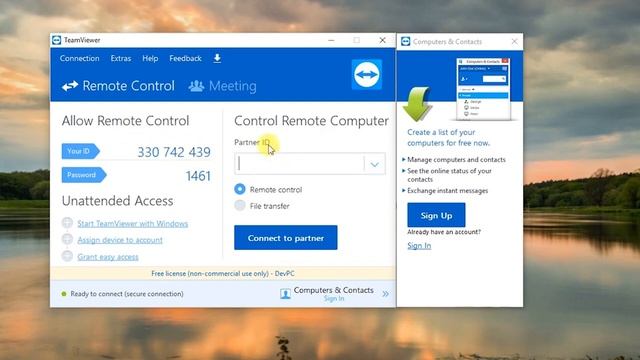Screen dimensions: 640x360
Task: Close the Computers & Contacts window
Action: 514,41
